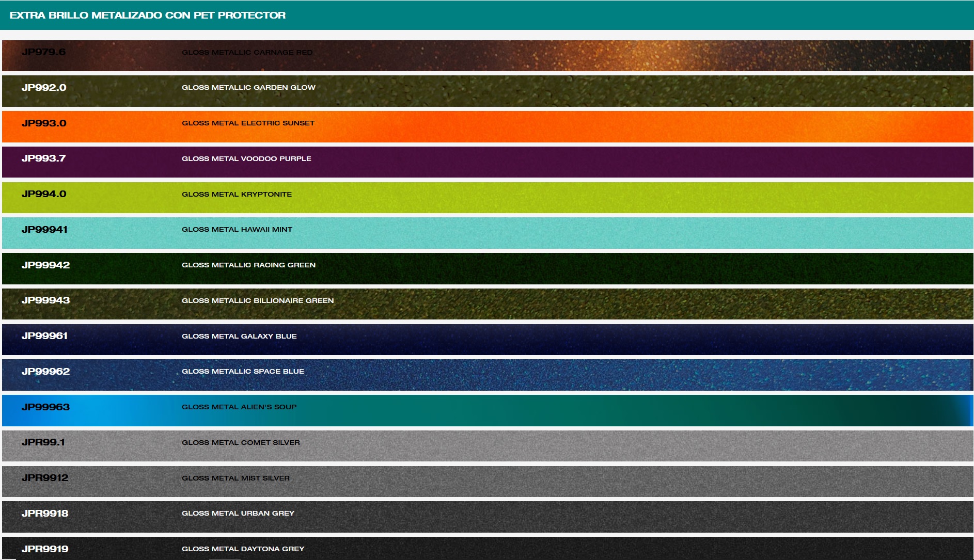
Task: Select the Gloss Metallic Racing Green swatch
Action: pyautogui.click(x=487, y=268)
